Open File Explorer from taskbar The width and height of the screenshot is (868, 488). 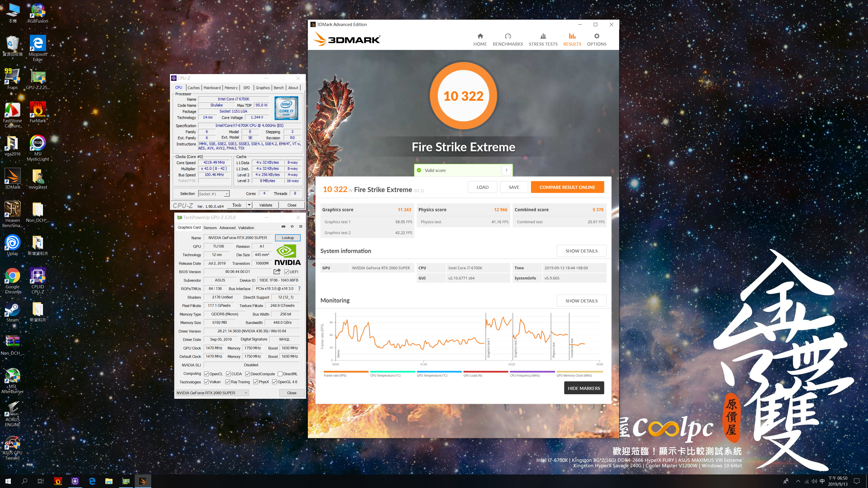pos(108,481)
